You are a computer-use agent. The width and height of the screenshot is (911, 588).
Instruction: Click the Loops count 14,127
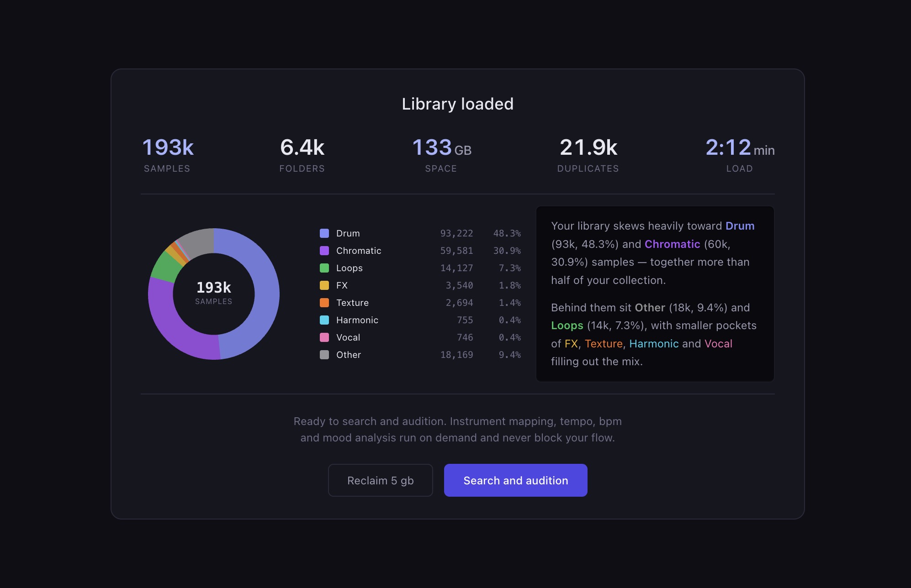(x=456, y=268)
